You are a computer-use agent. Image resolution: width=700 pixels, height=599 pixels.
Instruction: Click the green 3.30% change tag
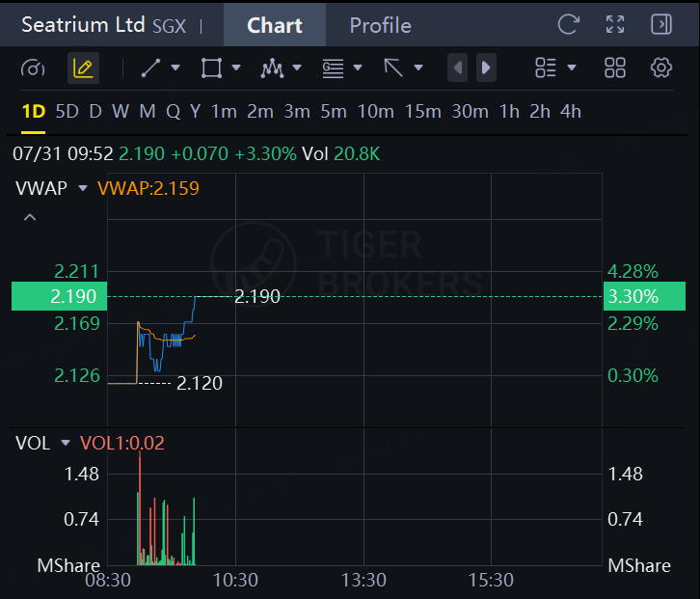[644, 296]
